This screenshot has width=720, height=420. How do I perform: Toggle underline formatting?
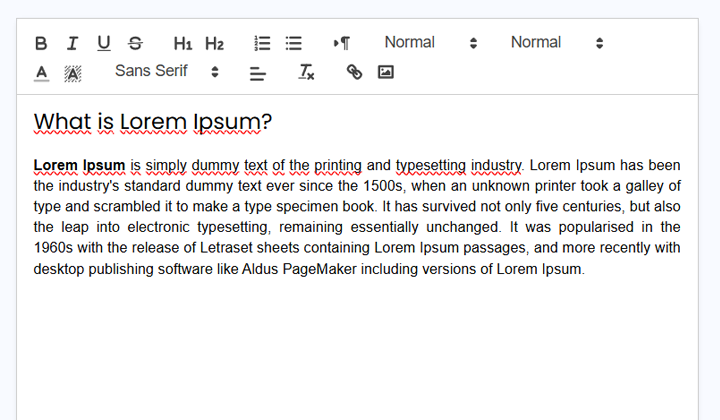(104, 43)
